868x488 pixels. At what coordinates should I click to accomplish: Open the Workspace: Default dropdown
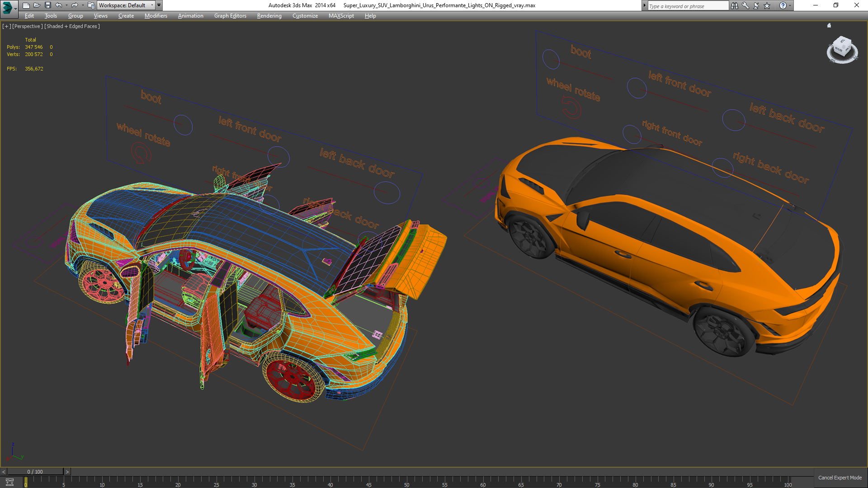click(x=126, y=5)
